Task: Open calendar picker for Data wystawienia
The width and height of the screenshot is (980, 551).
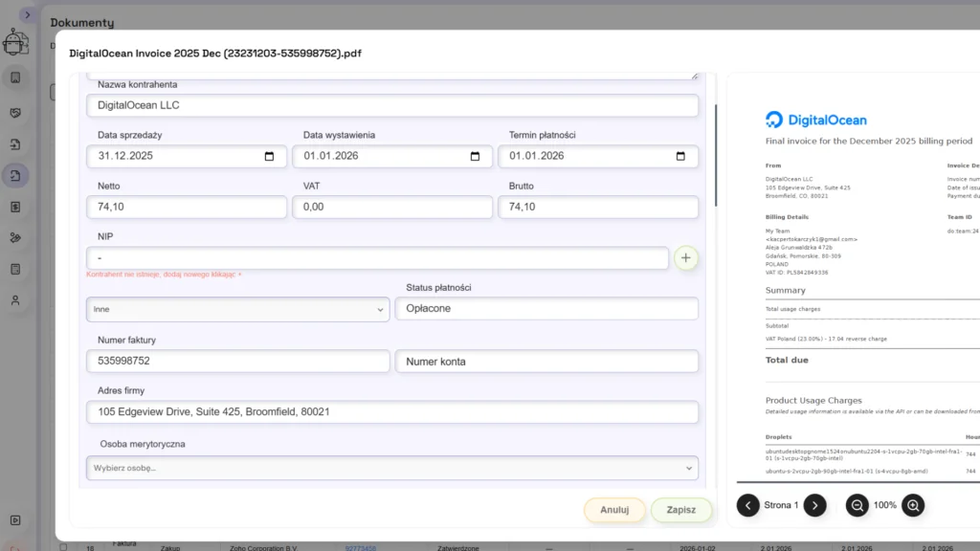Action: click(x=475, y=156)
